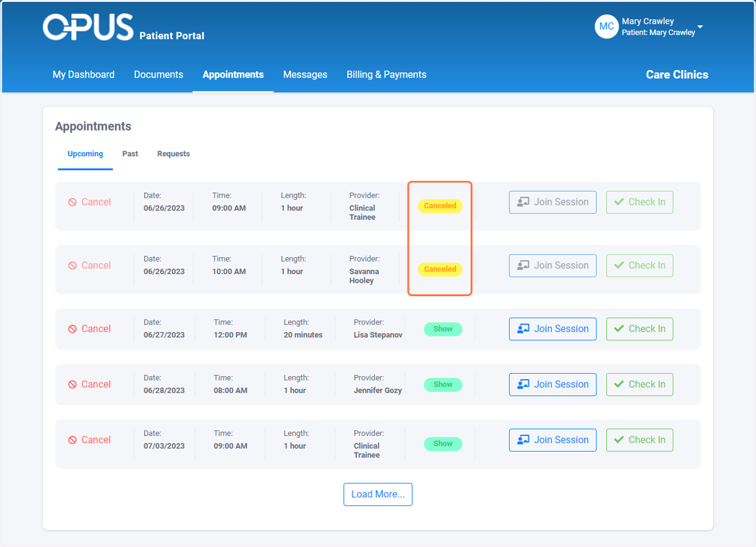
Task: Click Canceled badge on 09:00 AM 06/26 row
Action: tap(440, 206)
